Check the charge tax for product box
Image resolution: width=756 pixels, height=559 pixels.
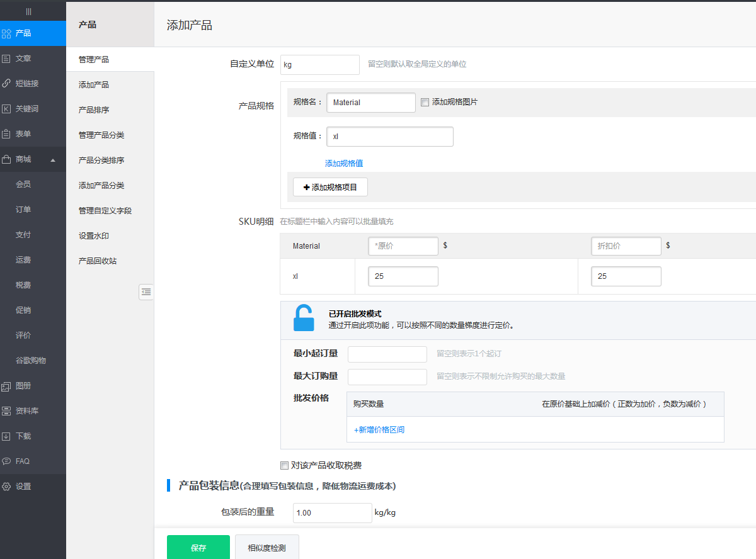coord(284,466)
